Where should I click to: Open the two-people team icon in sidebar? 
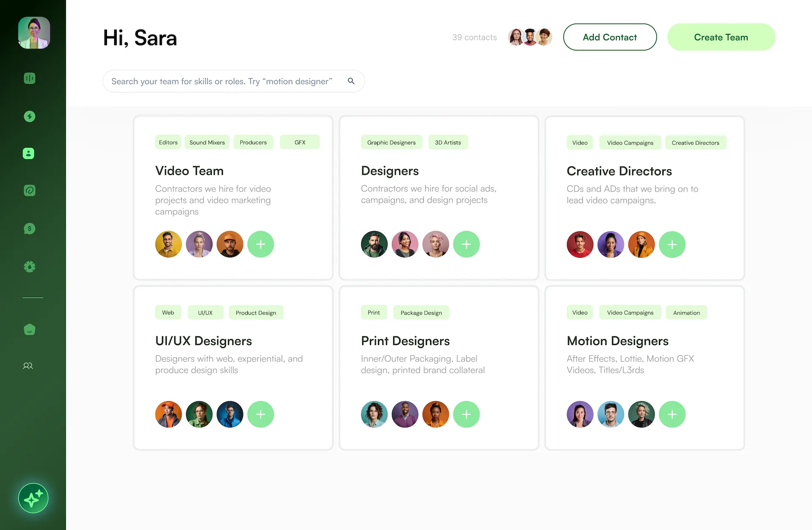28,366
